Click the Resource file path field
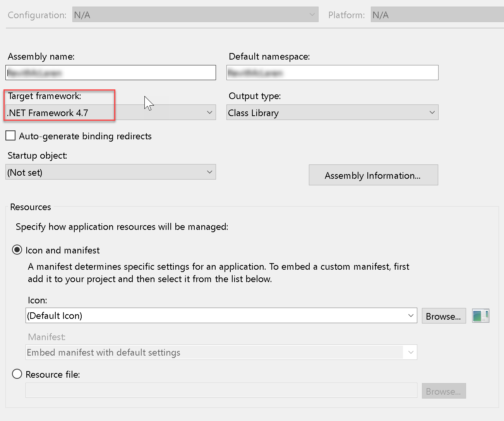 tap(221, 390)
